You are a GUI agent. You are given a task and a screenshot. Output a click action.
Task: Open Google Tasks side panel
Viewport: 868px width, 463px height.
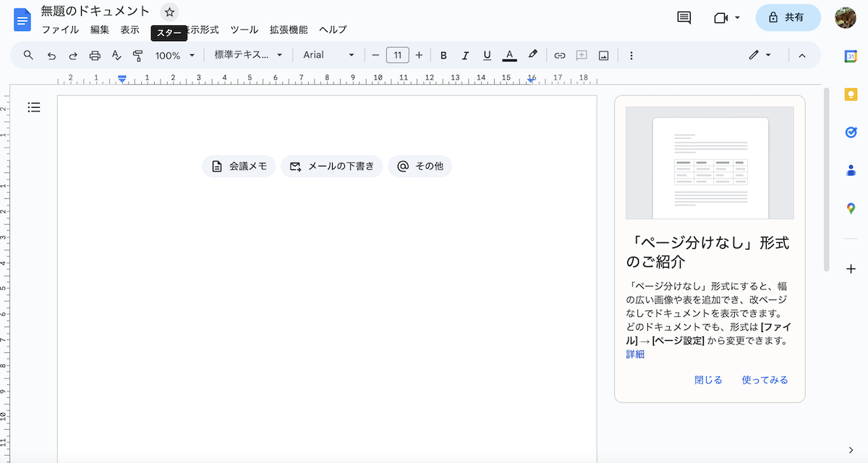(x=851, y=132)
